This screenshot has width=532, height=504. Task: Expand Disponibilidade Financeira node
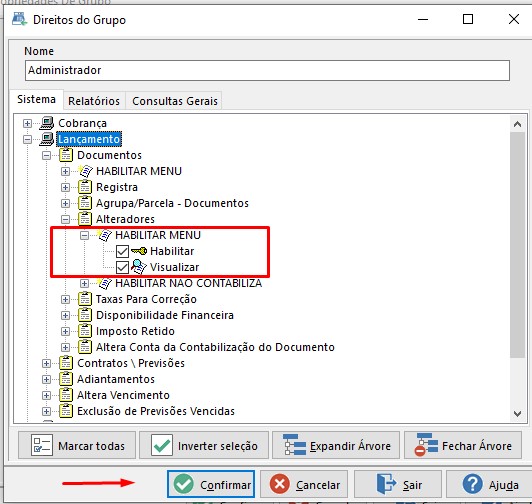click(65, 315)
